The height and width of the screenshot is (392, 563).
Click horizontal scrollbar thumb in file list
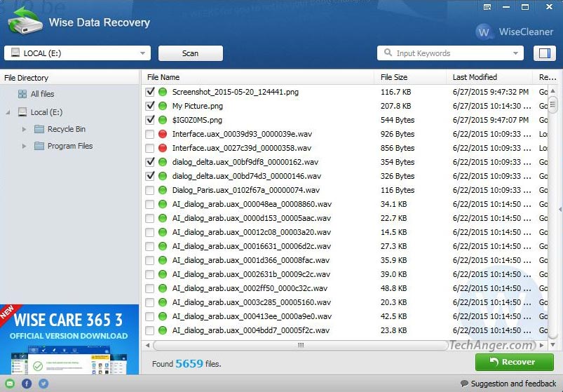(x=301, y=345)
